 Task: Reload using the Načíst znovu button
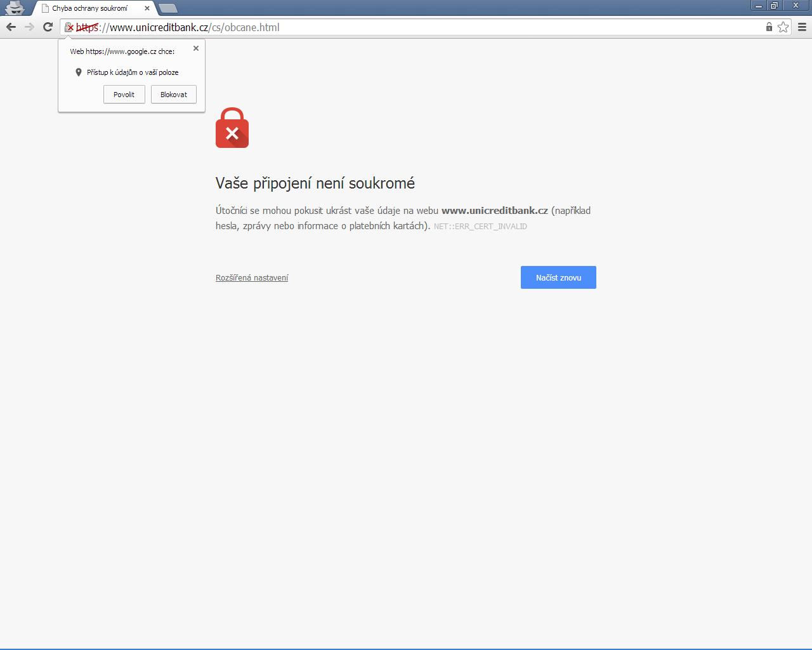558,277
